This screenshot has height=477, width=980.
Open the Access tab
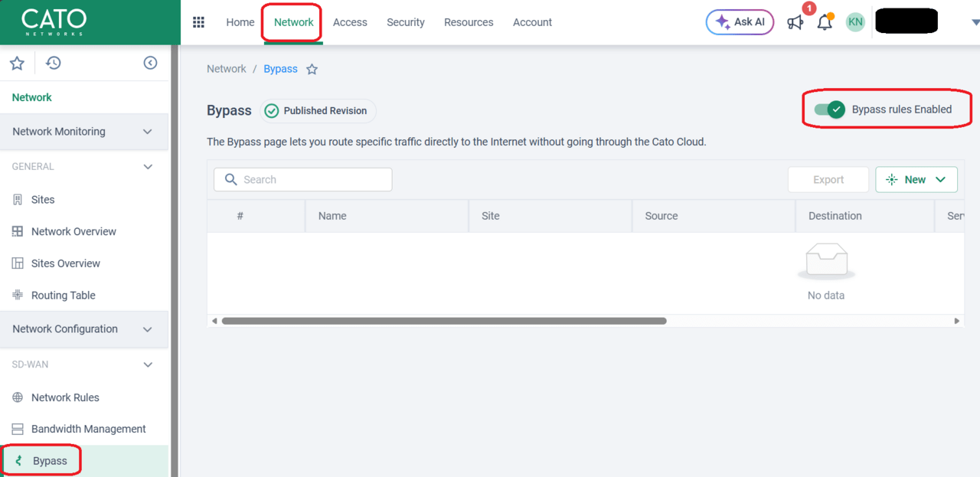pyautogui.click(x=350, y=22)
